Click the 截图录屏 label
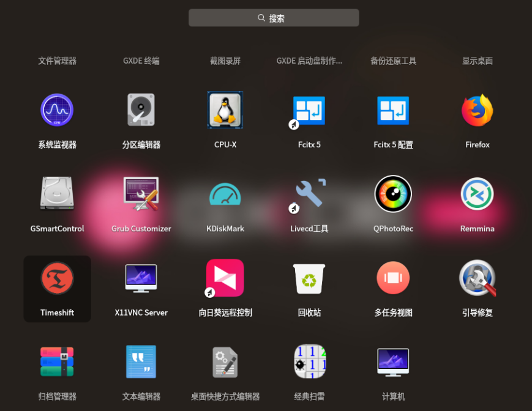The image size is (532, 411). pos(225,61)
